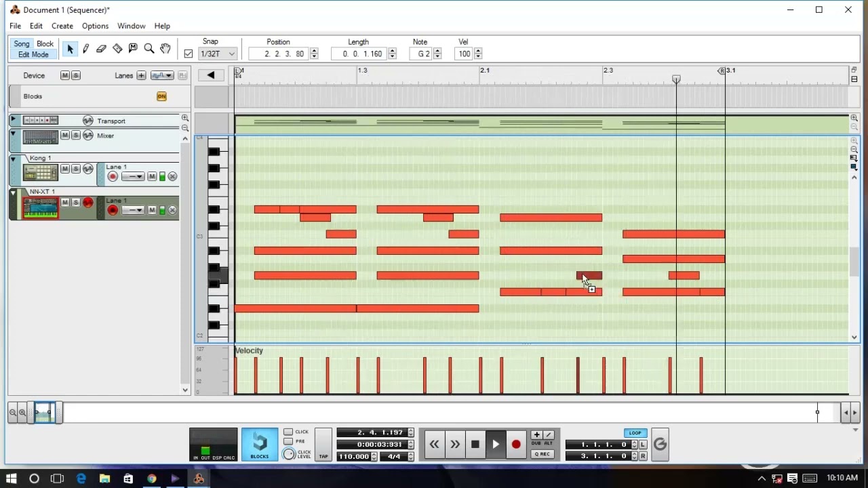Toggle the Blocks ON button
This screenshot has width=868, height=488.
coord(161,96)
